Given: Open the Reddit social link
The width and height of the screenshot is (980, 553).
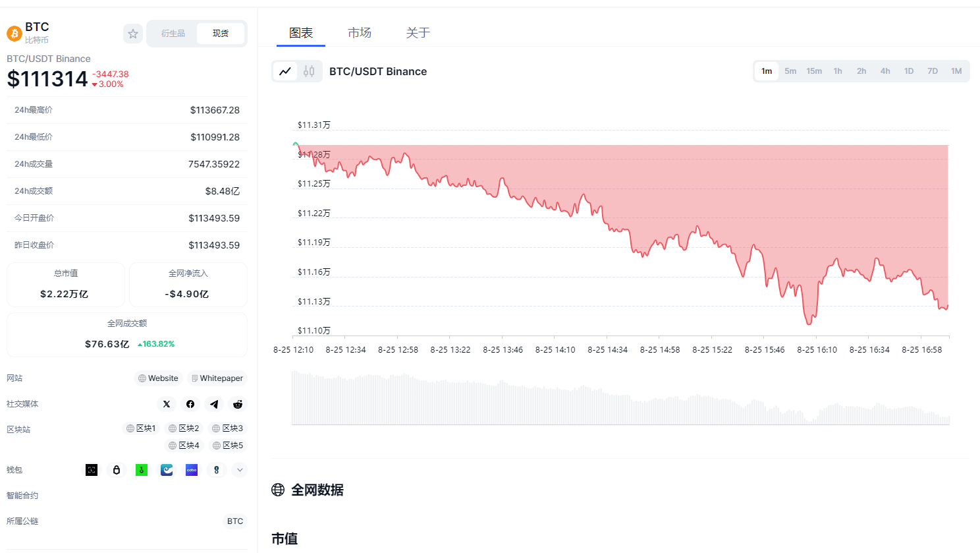Looking at the screenshot, I should 238,404.
